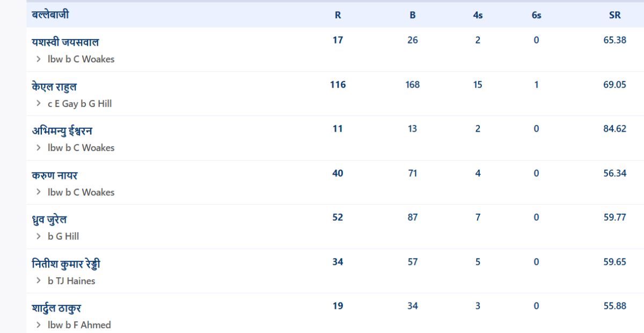Click the R runs column header
644x333 pixels.
[x=338, y=16]
